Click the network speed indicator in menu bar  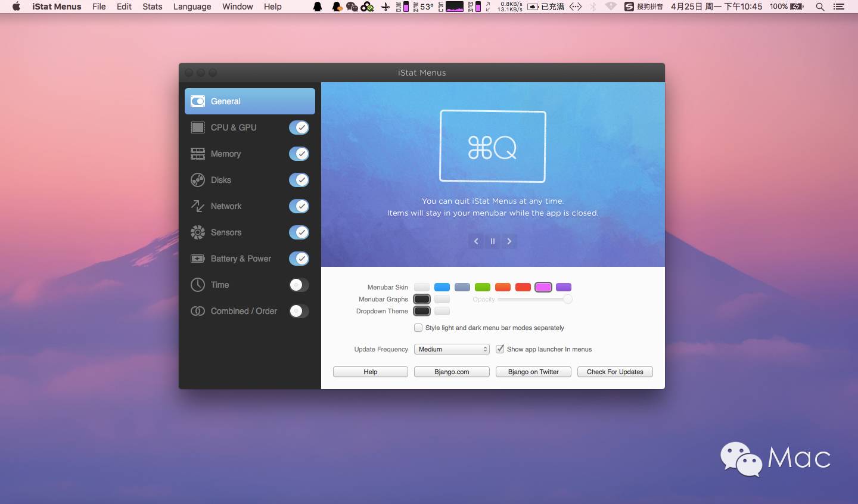pos(505,7)
